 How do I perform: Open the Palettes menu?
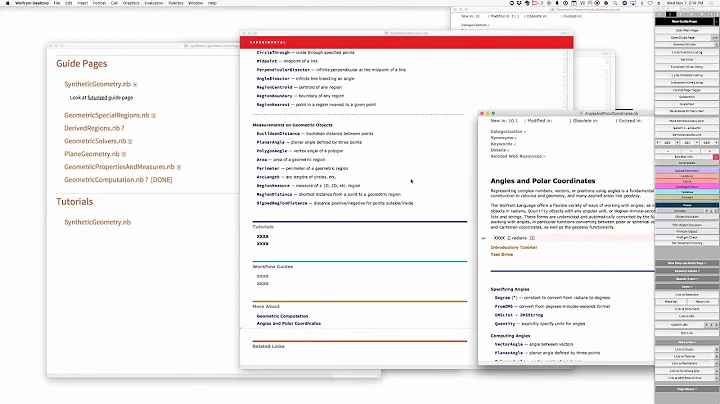(176, 3)
